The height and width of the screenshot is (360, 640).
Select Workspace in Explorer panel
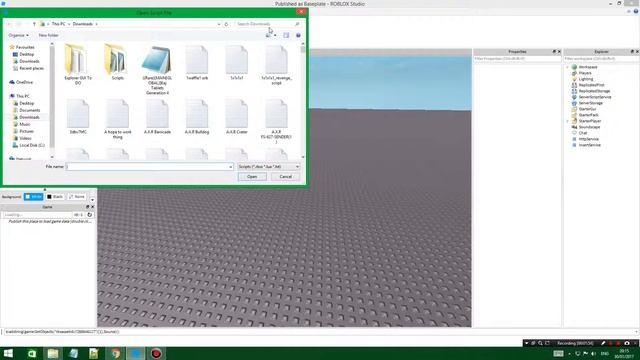(588, 67)
